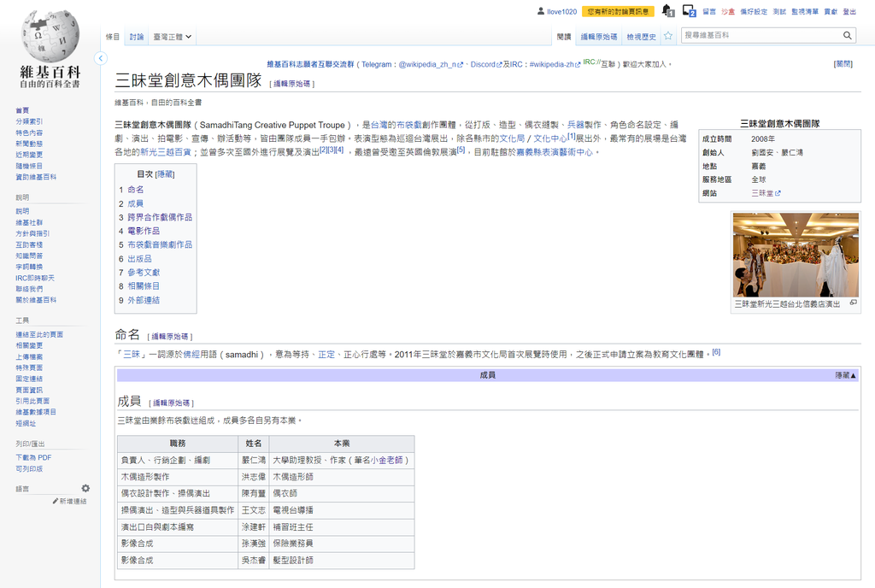The image size is (875, 588).
Task: Hide the table of contents via 隱藏
Action: click(165, 174)
